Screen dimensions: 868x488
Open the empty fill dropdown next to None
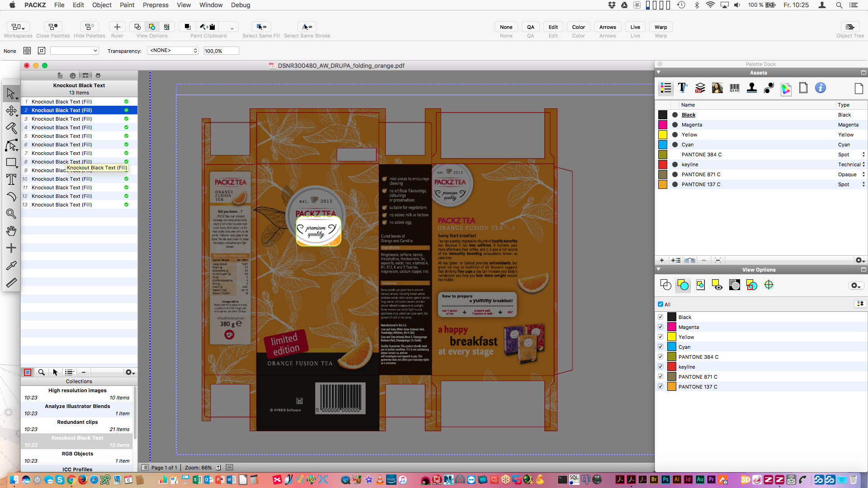pos(75,51)
